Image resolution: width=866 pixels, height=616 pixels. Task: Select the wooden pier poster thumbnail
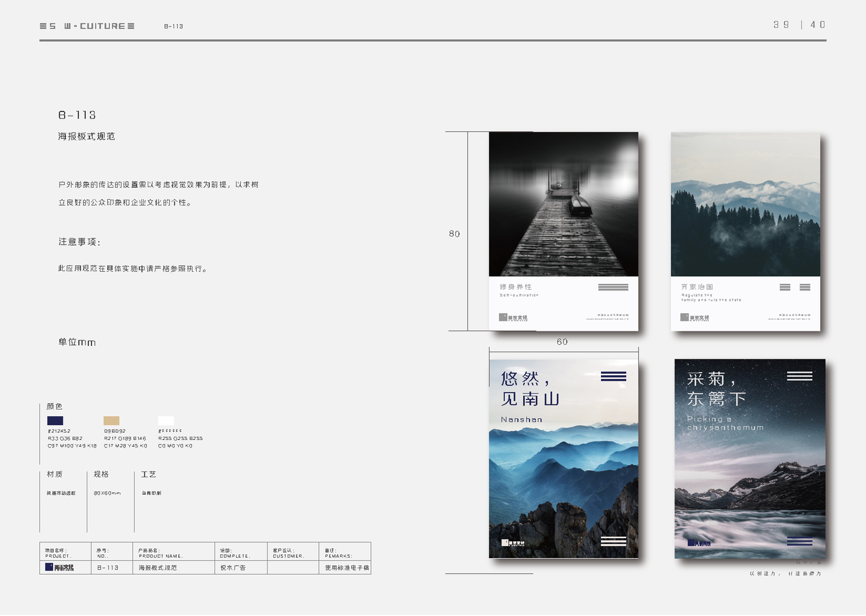tap(564, 231)
